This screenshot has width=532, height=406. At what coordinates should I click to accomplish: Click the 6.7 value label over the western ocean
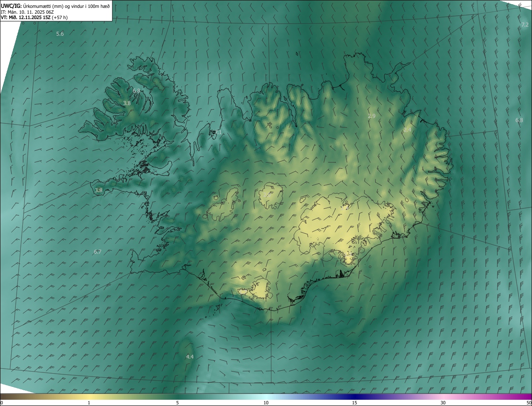click(98, 252)
